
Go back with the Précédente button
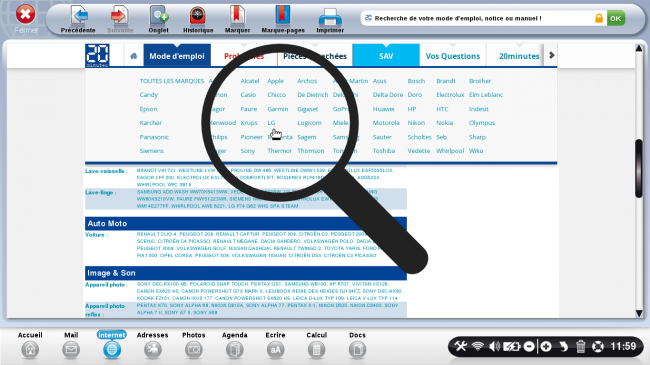(78, 19)
